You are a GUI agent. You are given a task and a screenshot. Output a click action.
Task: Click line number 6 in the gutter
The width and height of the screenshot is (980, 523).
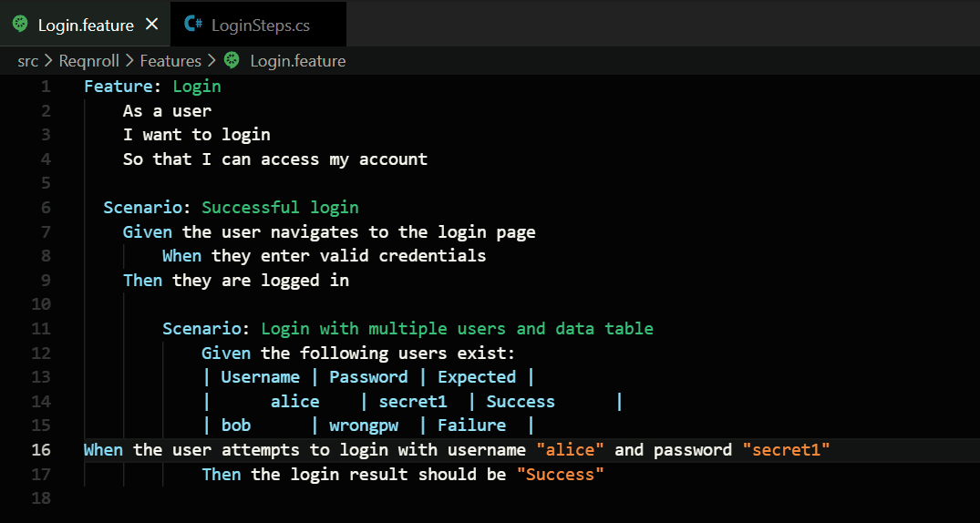(46, 208)
